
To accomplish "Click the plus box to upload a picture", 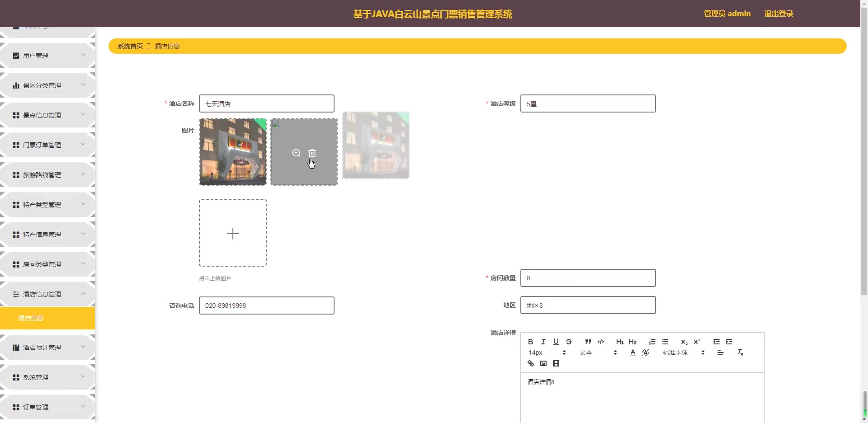I will (233, 233).
